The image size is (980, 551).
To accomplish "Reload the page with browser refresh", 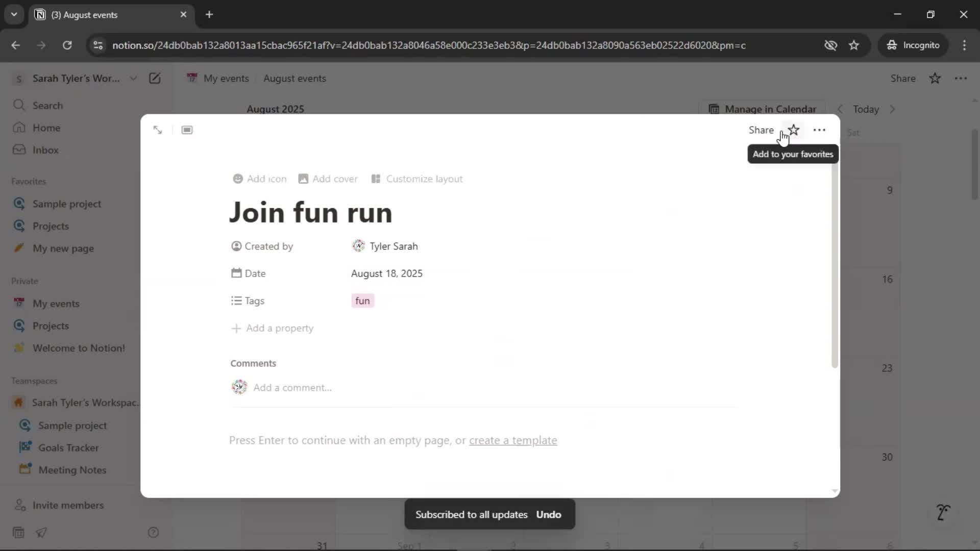I will [x=67, y=45].
